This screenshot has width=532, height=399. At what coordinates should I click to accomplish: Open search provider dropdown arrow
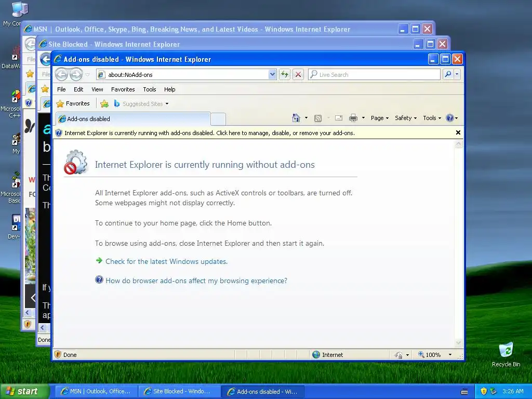(x=457, y=74)
